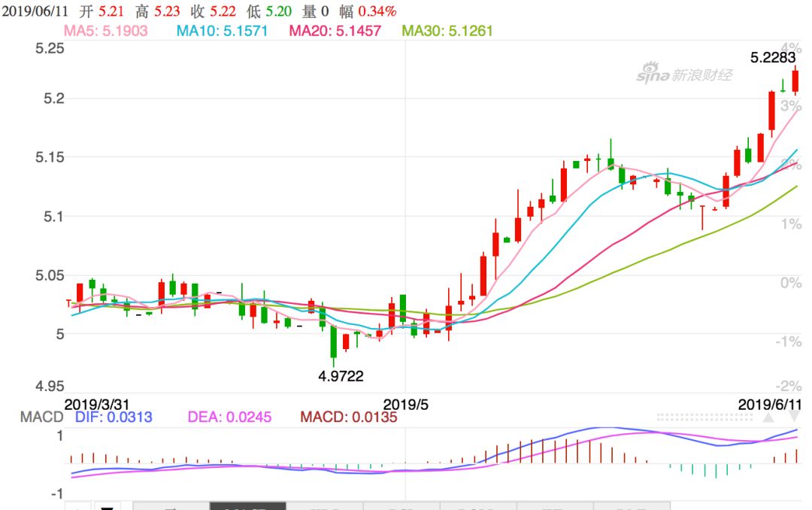This screenshot has width=812, height=510.
Task: Click the dotted drag handle above the MACD chart
Action: point(704,417)
